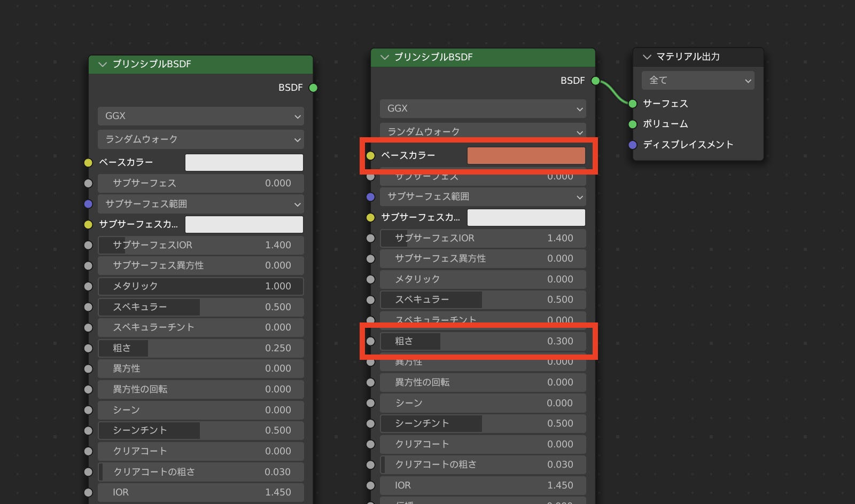855x504 pixels.
Task: Click the left node's white Base Color swatch
Action: 244,162
